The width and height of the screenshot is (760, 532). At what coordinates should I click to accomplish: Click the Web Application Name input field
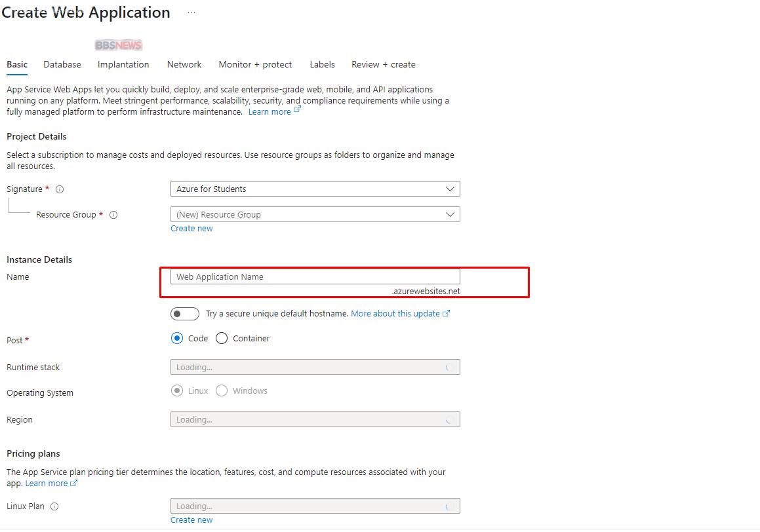(315, 276)
